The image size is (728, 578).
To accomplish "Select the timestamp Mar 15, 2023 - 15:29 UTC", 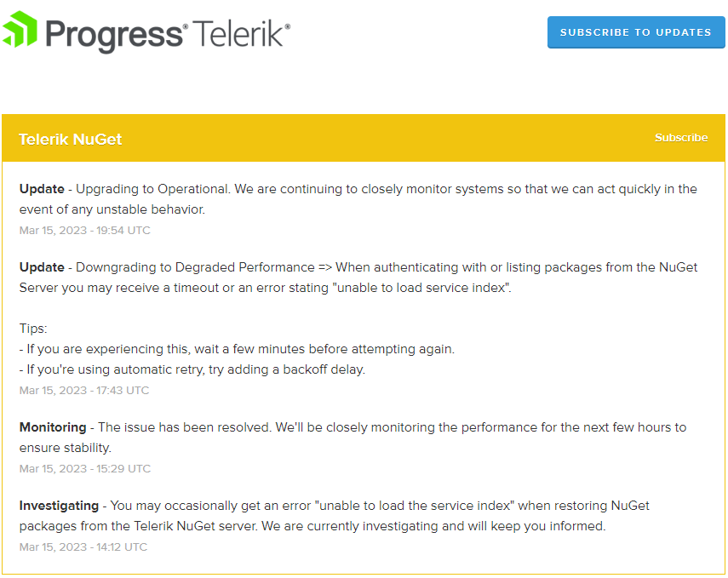I will coord(84,468).
